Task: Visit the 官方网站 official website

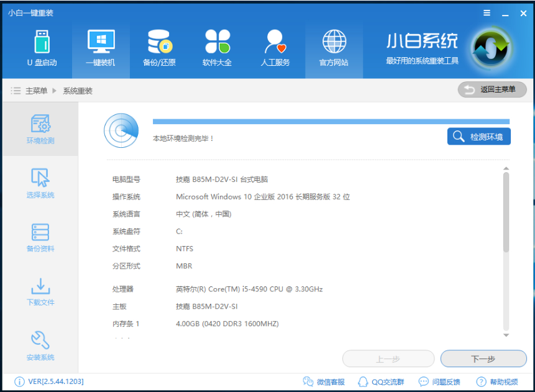Action: 334,48
